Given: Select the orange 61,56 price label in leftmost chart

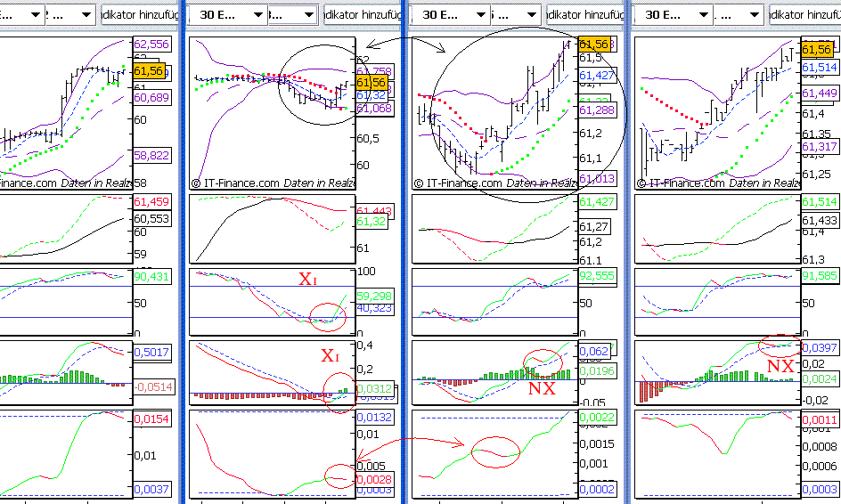Looking at the screenshot, I should coord(149,70).
